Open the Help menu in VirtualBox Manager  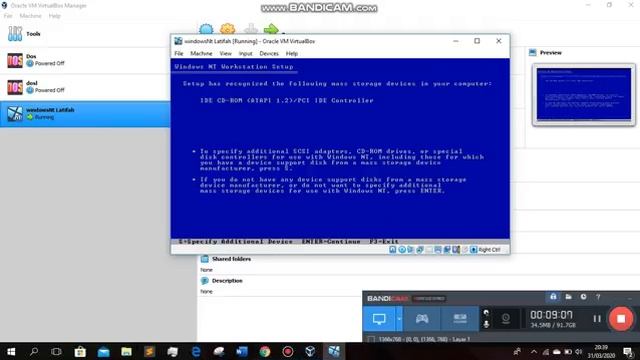[54, 16]
